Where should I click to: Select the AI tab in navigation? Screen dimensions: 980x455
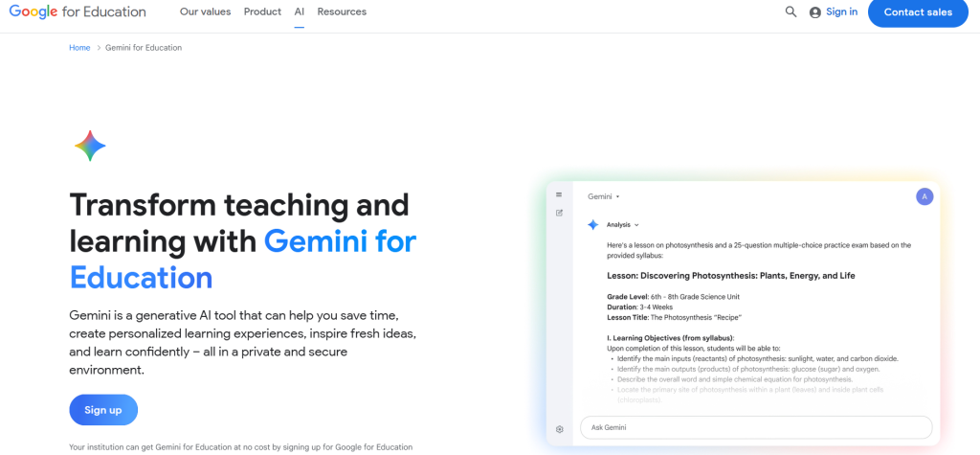300,12
